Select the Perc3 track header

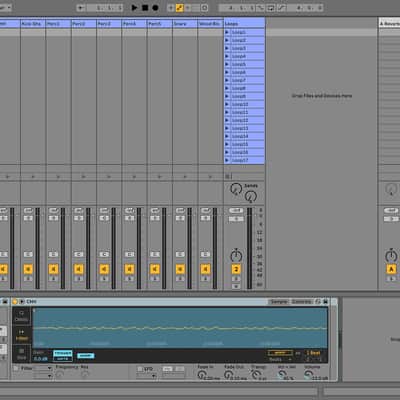109,24
